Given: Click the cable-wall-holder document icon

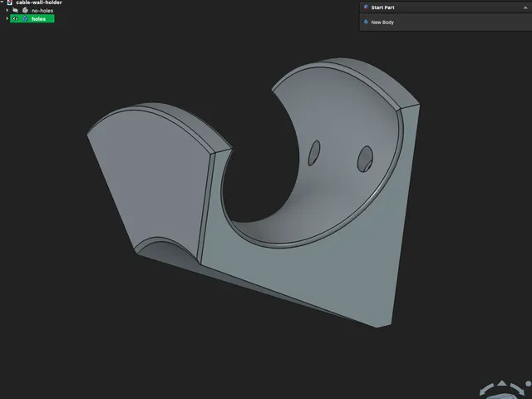Looking at the screenshot, I should coord(10,2).
